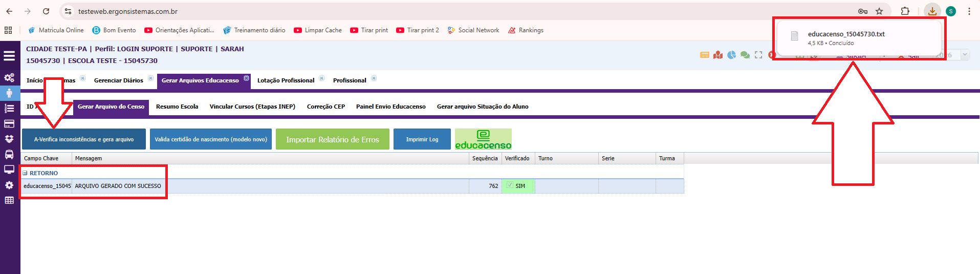980x274 pixels.
Task: Open the pie chart icon in header
Action: tap(731, 55)
